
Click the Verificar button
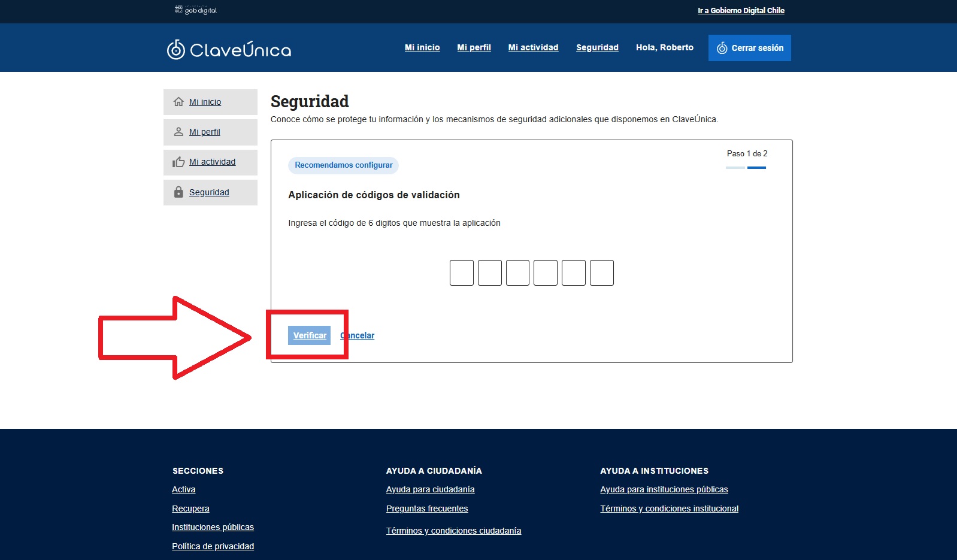[309, 335]
